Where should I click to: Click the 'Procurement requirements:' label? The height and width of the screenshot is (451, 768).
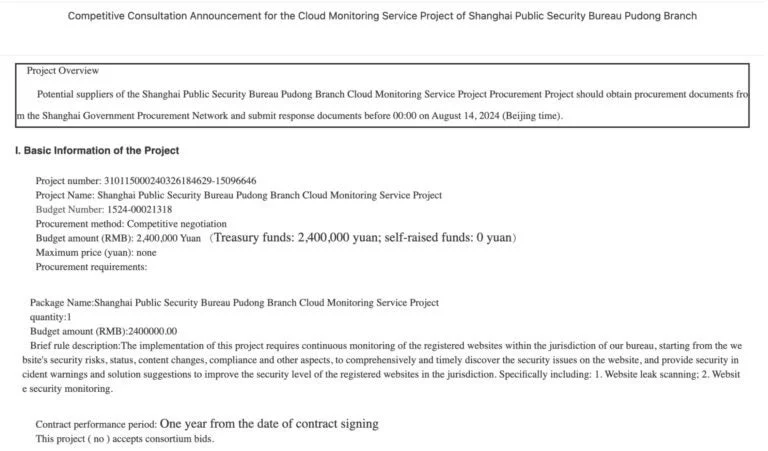[x=91, y=267]
